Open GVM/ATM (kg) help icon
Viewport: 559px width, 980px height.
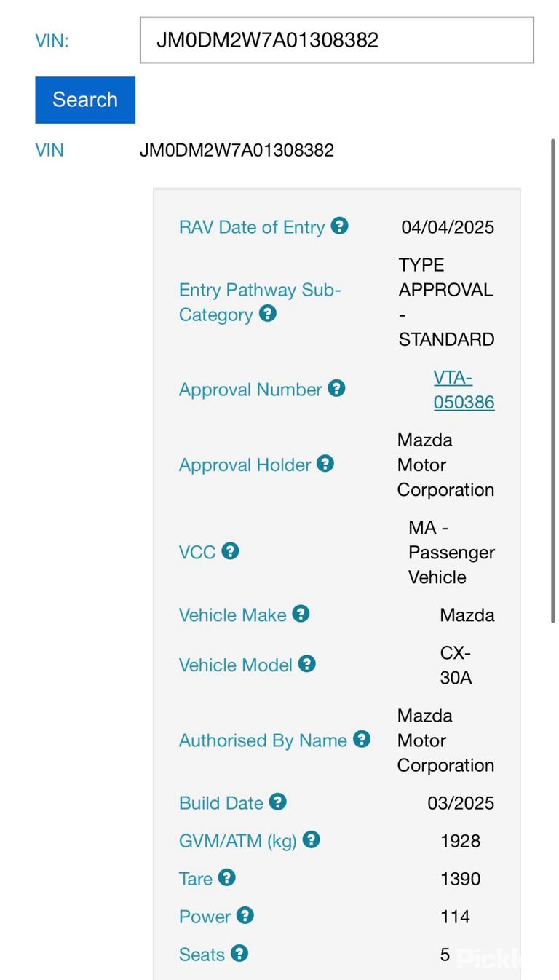click(311, 839)
